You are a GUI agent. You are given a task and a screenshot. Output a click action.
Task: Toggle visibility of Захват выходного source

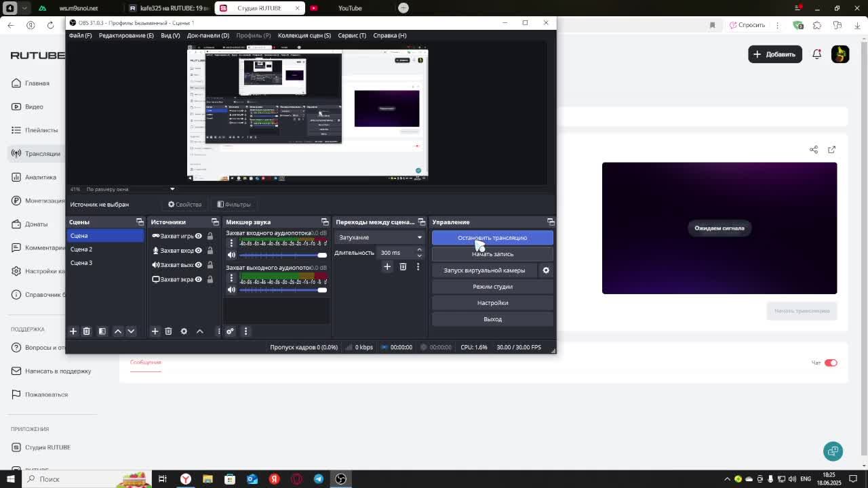[x=199, y=265]
